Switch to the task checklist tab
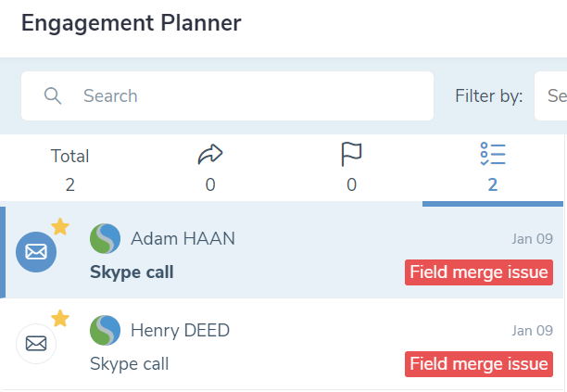Image resolution: width=567 pixels, height=392 pixels. pos(493,168)
